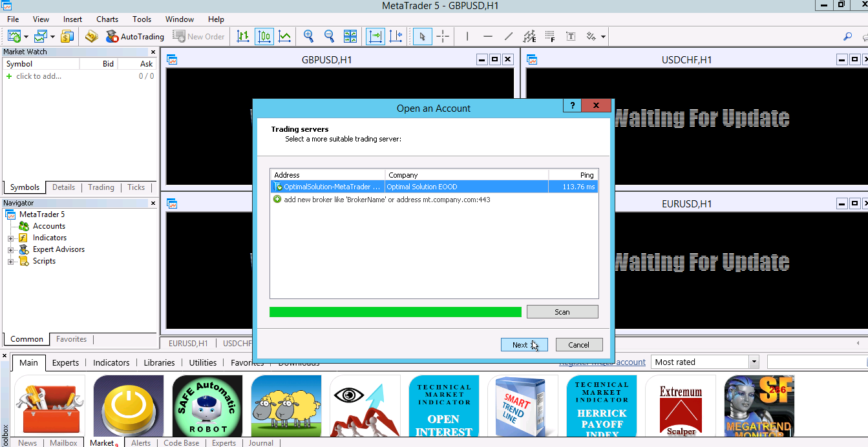Expand the Indicators tree node
This screenshot has height=447, width=868.
(10, 238)
